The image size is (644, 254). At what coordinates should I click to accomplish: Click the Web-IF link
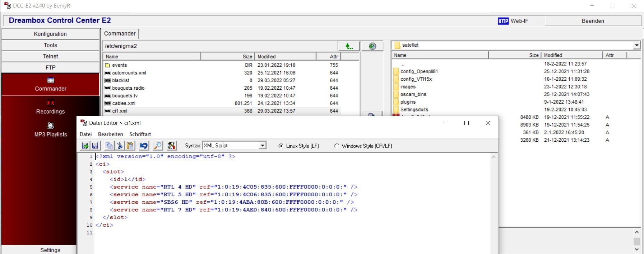[x=514, y=21]
